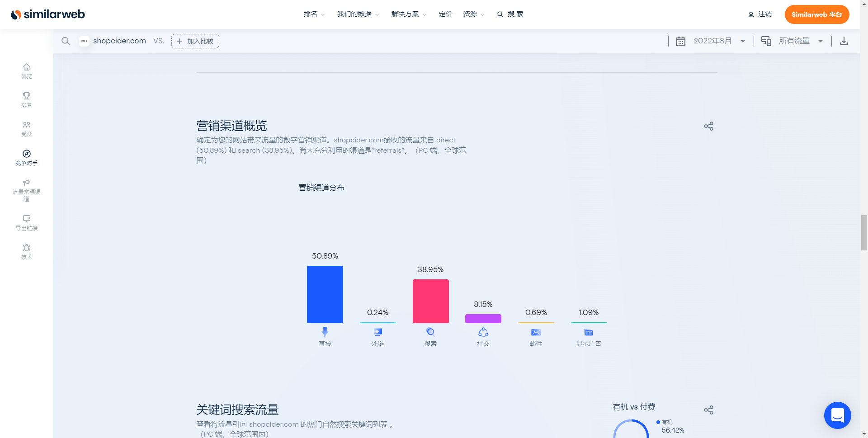
Task: Click the Similarweb logo
Action: (x=48, y=14)
